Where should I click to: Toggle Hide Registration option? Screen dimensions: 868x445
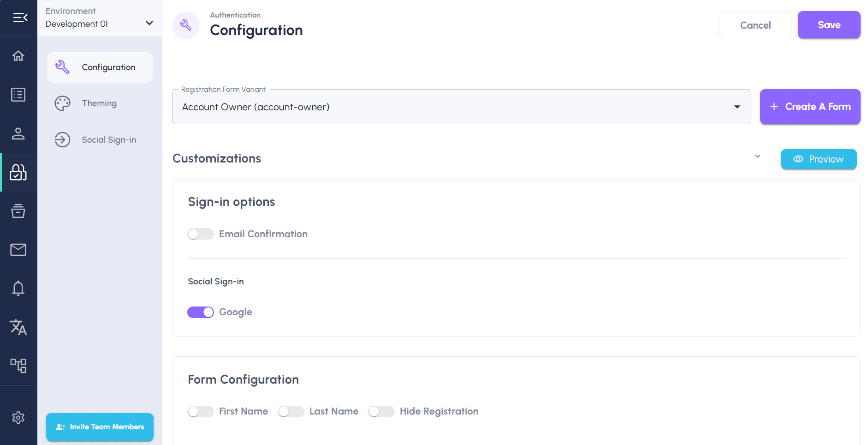pyautogui.click(x=381, y=411)
